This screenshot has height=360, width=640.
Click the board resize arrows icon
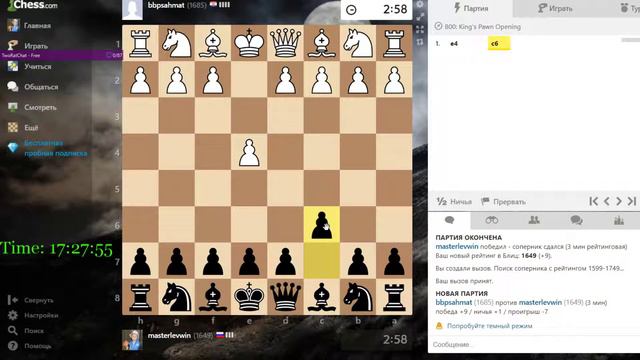click(420, 17)
